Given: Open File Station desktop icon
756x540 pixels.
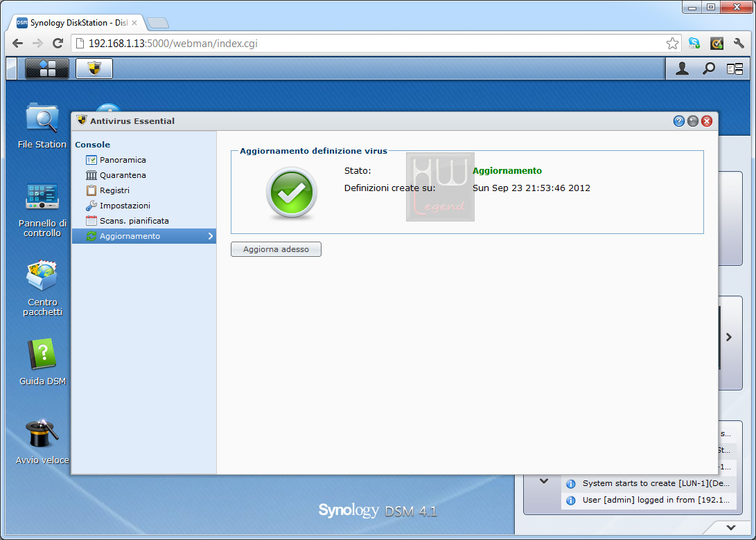Looking at the screenshot, I should pos(42,126).
